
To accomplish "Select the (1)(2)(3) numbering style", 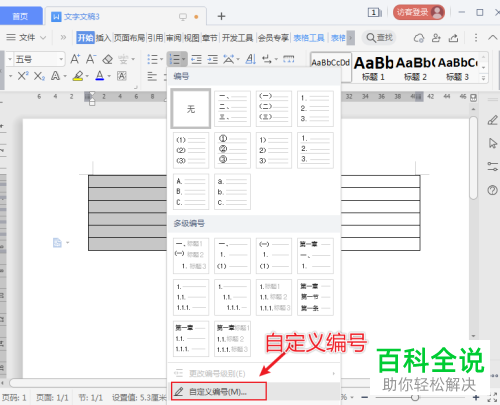I will (191, 150).
